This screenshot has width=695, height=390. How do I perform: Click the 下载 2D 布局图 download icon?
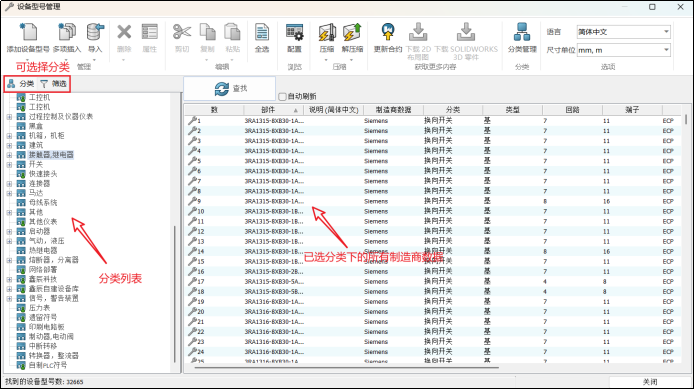[418, 32]
